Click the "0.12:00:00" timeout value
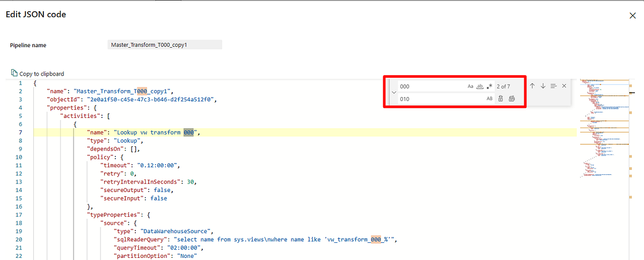644x260 pixels. (x=157, y=166)
